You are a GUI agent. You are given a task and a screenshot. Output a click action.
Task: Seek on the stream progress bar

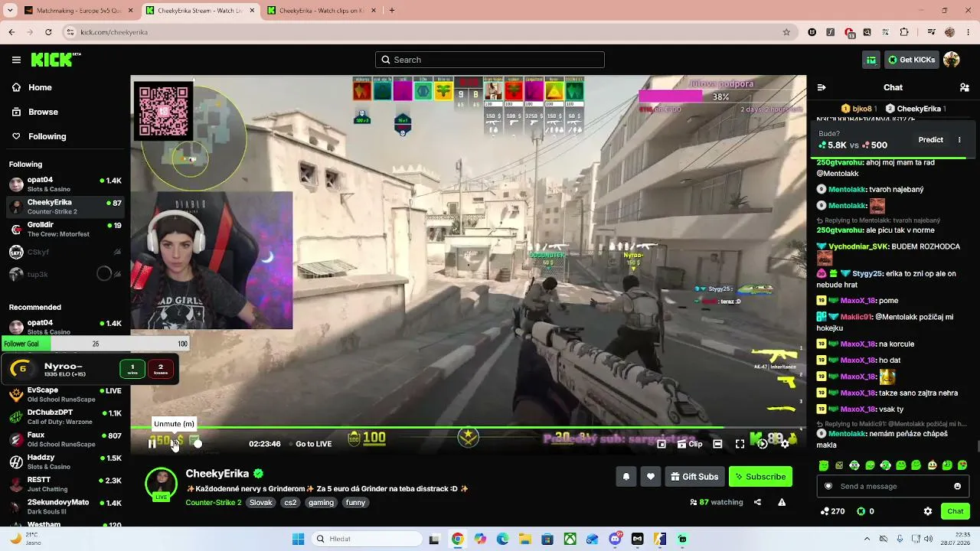click(x=469, y=427)
